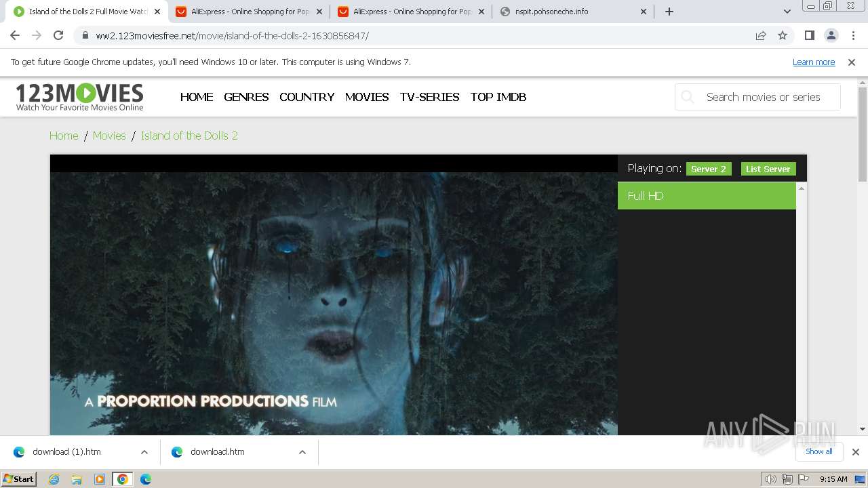Click the movie video player frame
The image size is (868, 488).
(x=334, y=295)
